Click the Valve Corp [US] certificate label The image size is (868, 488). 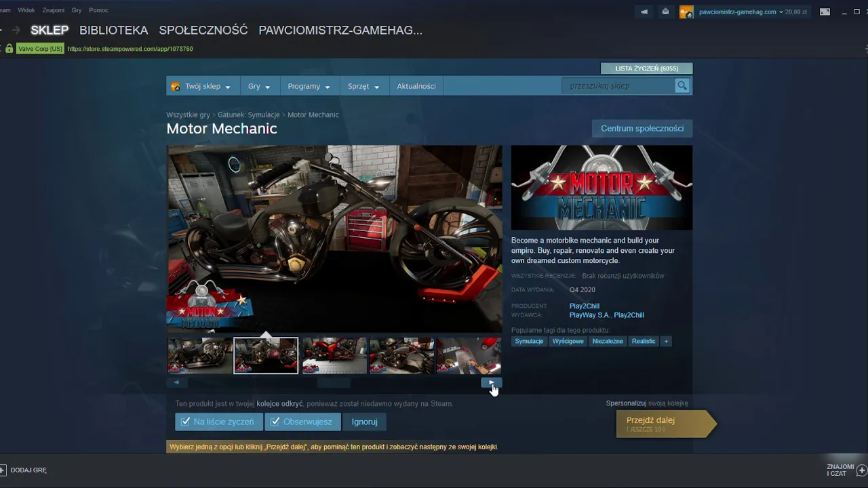[x=40, y=49]
